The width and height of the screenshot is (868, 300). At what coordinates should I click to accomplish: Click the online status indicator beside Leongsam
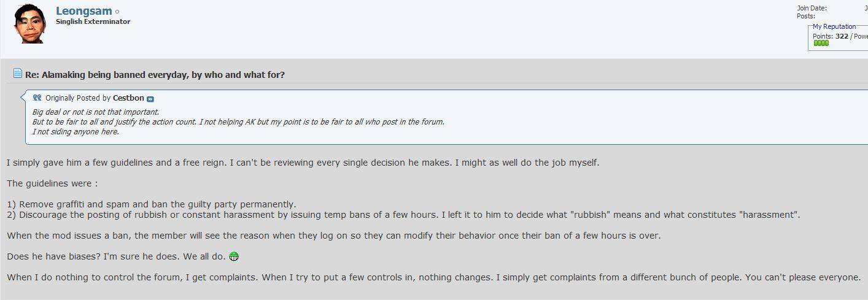point(117,12)
